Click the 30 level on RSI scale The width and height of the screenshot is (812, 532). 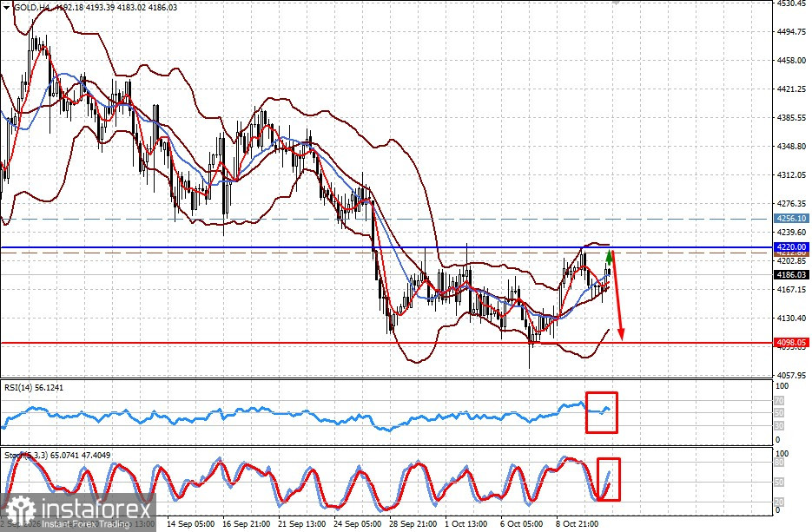[x=779, y=426]
